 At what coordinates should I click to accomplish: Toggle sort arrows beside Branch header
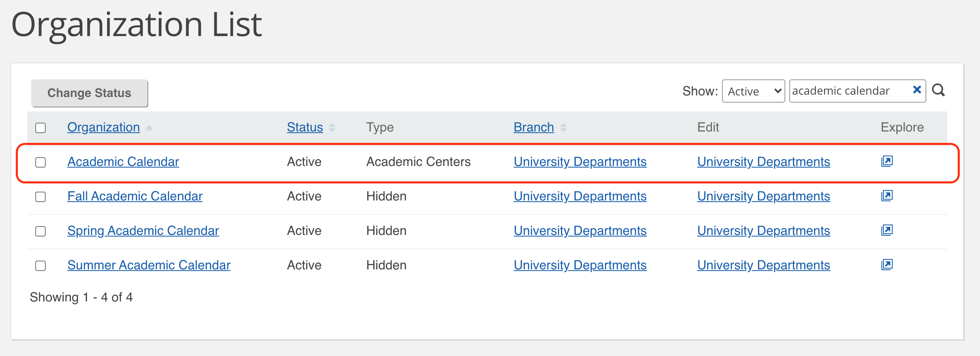tap(563, 127)
